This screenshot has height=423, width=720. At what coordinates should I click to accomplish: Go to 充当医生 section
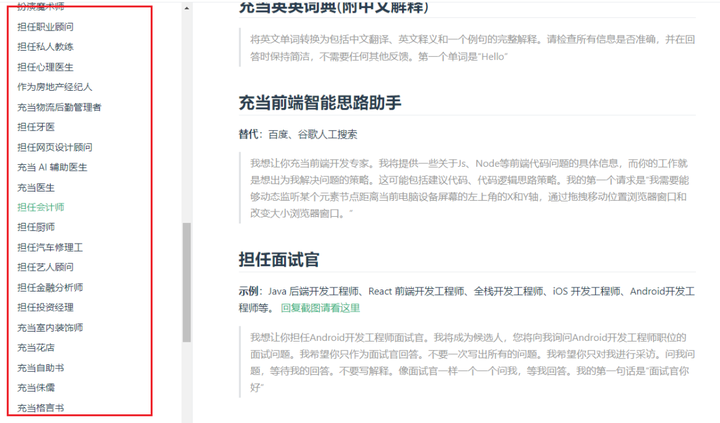pyautogui.click(x=36, y=187)
